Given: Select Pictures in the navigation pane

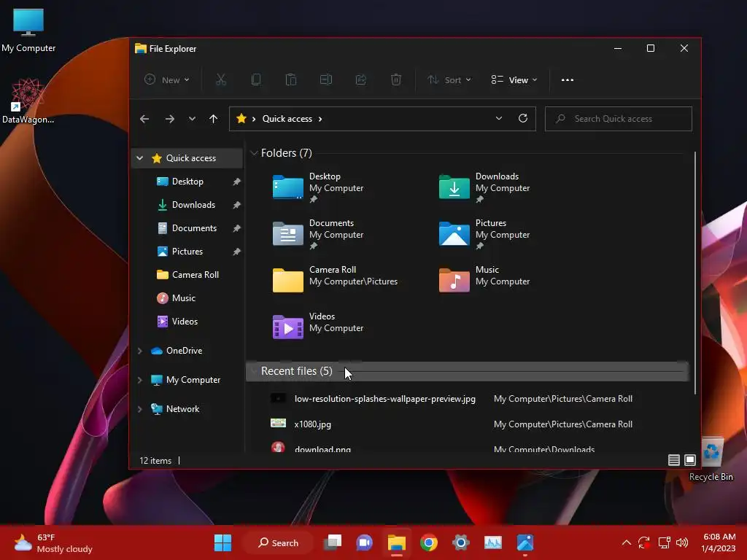Looking at the screenshot, I should coord(187,252).
